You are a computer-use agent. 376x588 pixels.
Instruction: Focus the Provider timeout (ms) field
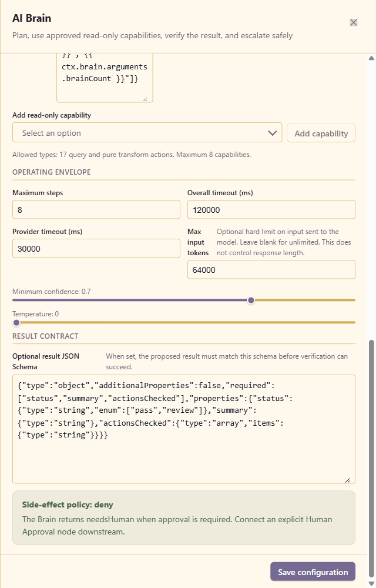[x=96, y=249]
